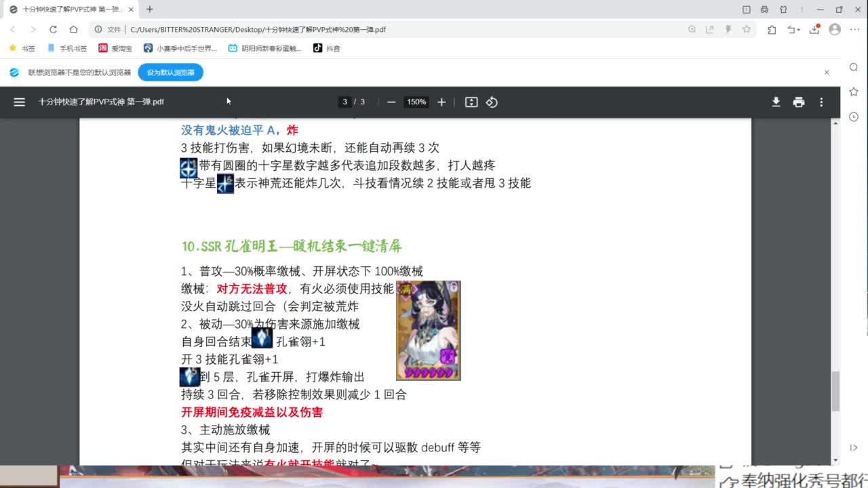868x488 pixels.
Task: Open browser downloads with red badge
Action: (x=815, y=30)
